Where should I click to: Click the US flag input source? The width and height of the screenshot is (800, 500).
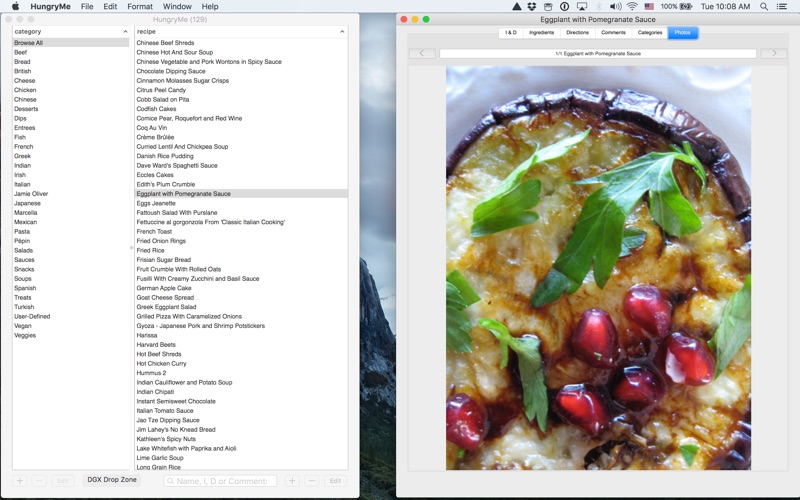(x=649, y=7)
